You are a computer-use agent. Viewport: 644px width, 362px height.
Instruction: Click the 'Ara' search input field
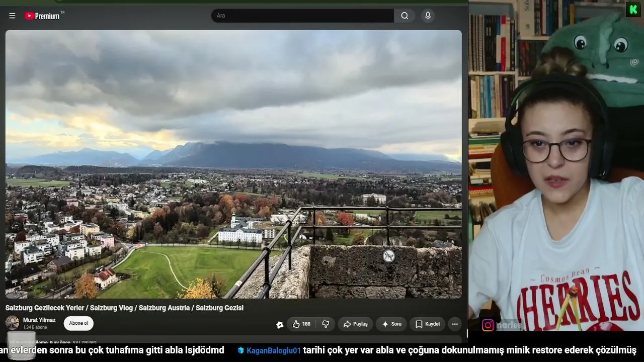pyautogui.click(x=303, y=16)
